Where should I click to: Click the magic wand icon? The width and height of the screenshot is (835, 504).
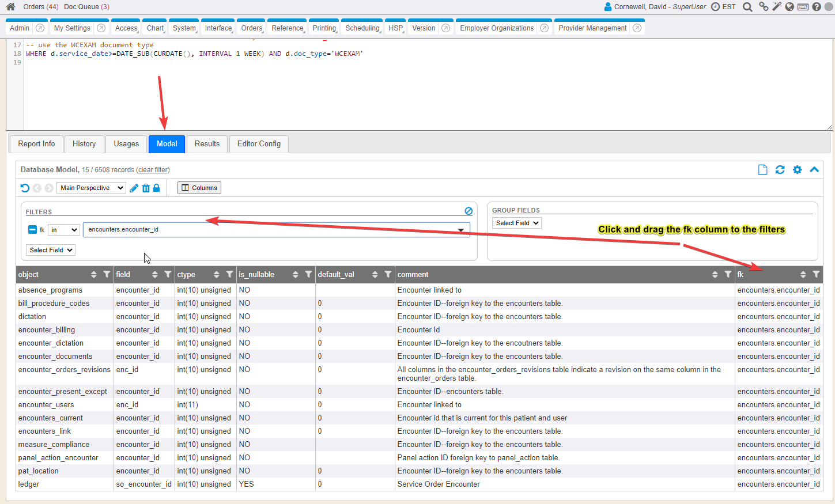click(777, 7)
